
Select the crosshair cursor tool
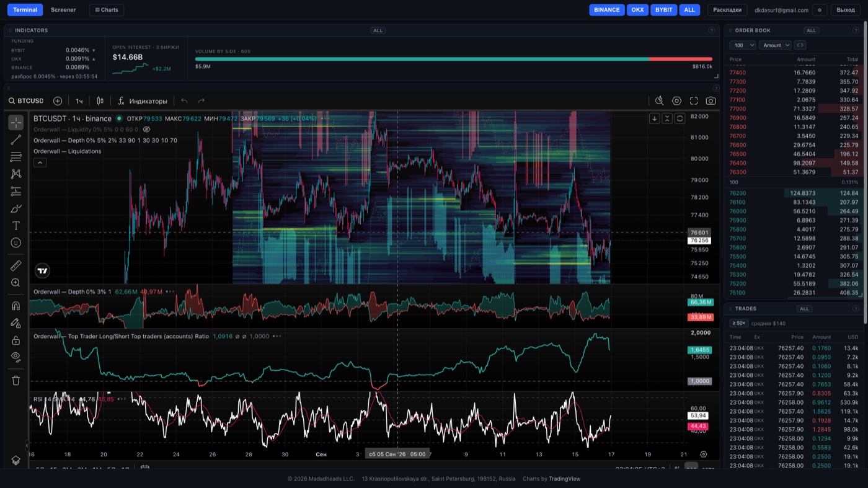(x=16, y=122)
